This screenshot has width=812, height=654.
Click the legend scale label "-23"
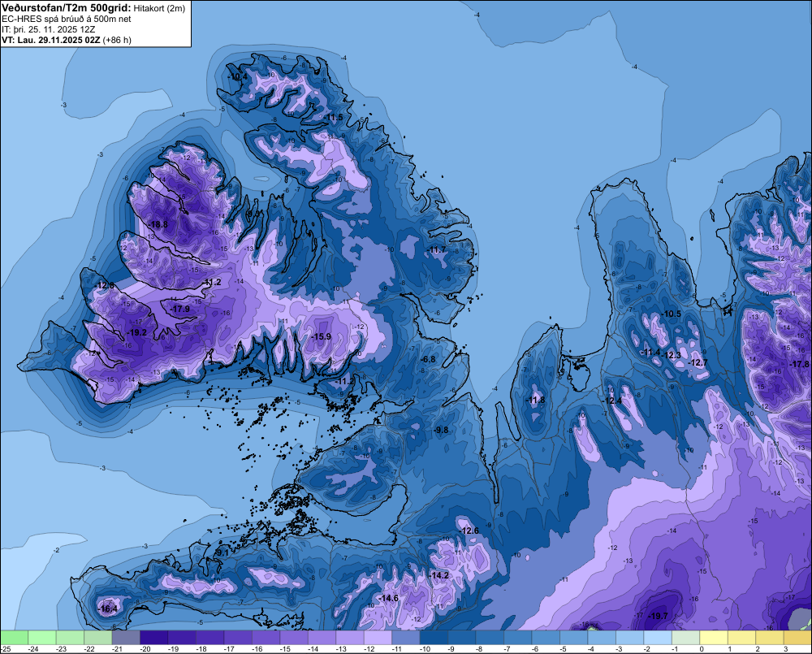61,649
